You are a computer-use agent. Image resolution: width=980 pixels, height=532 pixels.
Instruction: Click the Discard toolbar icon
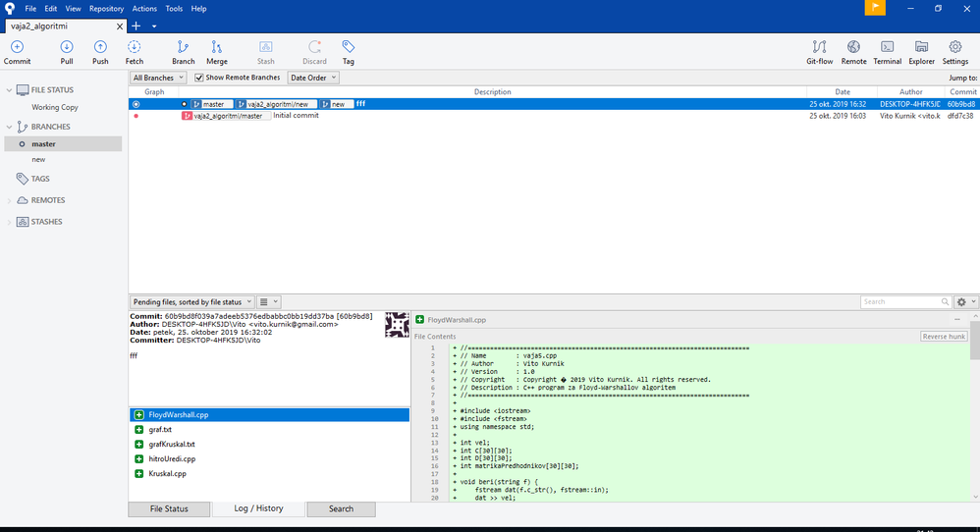[314, 47]
